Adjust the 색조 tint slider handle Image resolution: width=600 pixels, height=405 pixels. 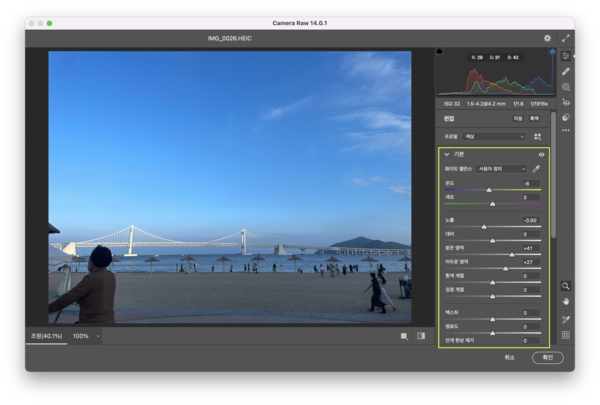[492, 204]
